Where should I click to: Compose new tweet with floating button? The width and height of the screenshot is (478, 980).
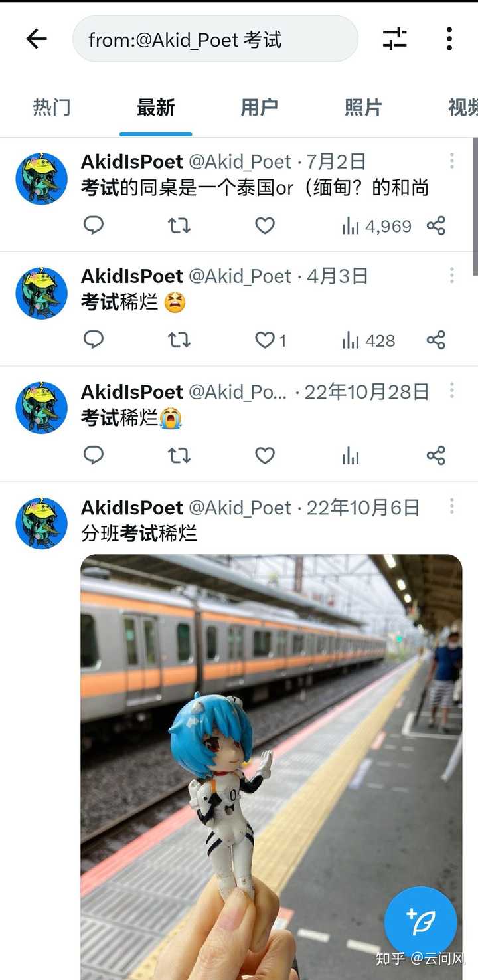tap(421, 922)
